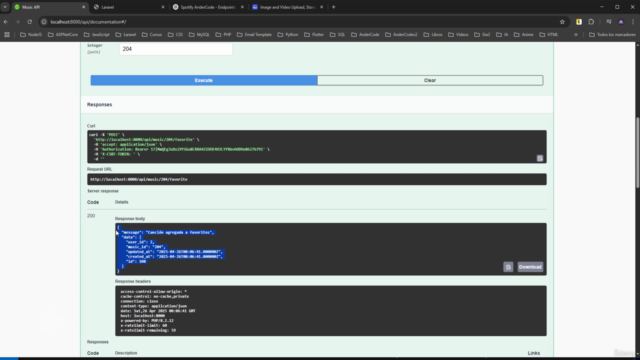Open the IA bookmark folder
This screenshot has width=640, height=360.
point(502,35)
